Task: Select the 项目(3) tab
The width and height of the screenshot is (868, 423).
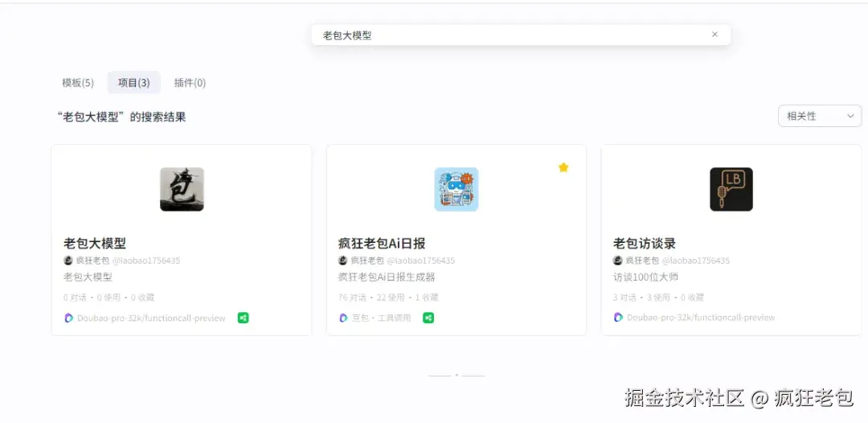Action: click(134, 83)
